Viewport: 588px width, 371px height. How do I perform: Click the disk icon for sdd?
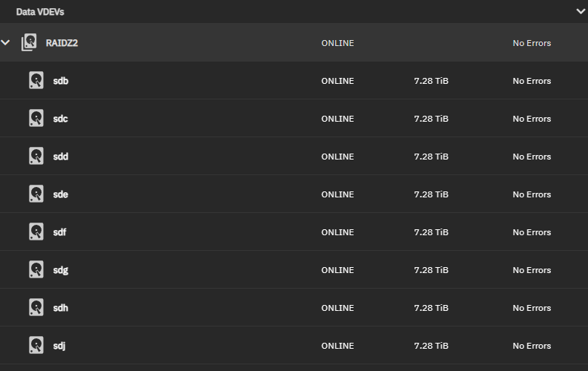[x=36, y=156]
